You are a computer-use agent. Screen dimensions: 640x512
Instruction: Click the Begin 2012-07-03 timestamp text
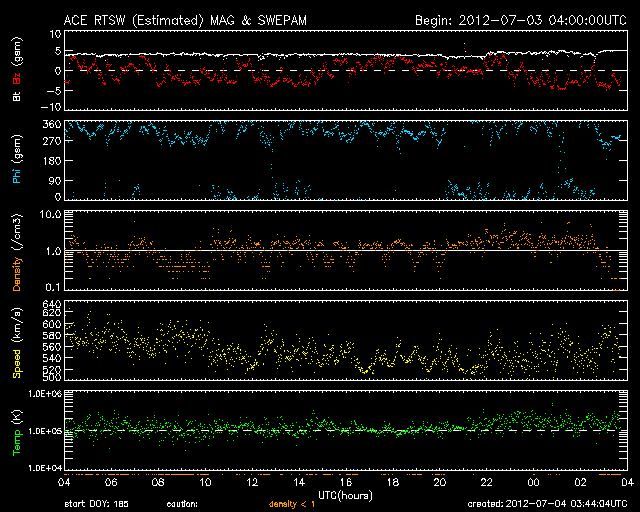tap(520, 19)
